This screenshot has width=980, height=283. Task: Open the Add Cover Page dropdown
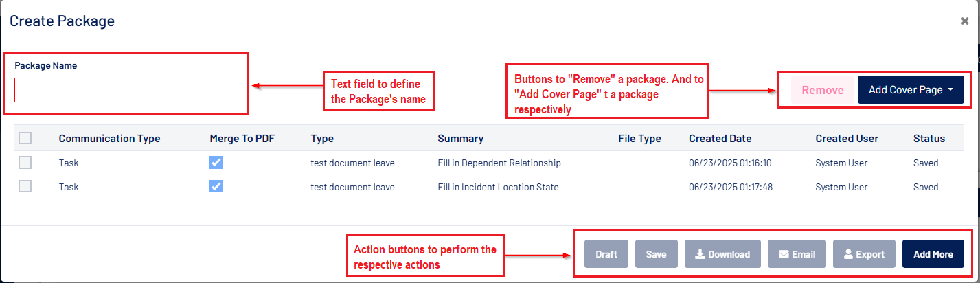click(911, 90)
